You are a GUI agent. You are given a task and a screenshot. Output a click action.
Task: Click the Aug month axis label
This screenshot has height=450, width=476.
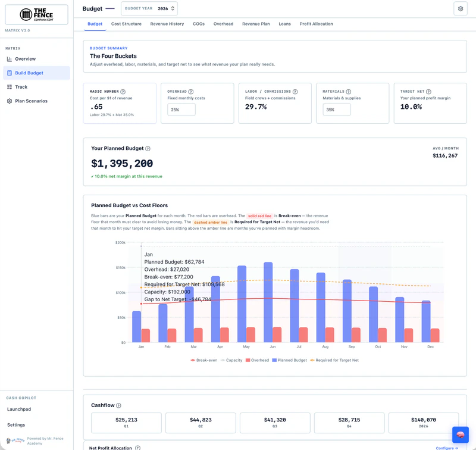[x=325, y=346]
